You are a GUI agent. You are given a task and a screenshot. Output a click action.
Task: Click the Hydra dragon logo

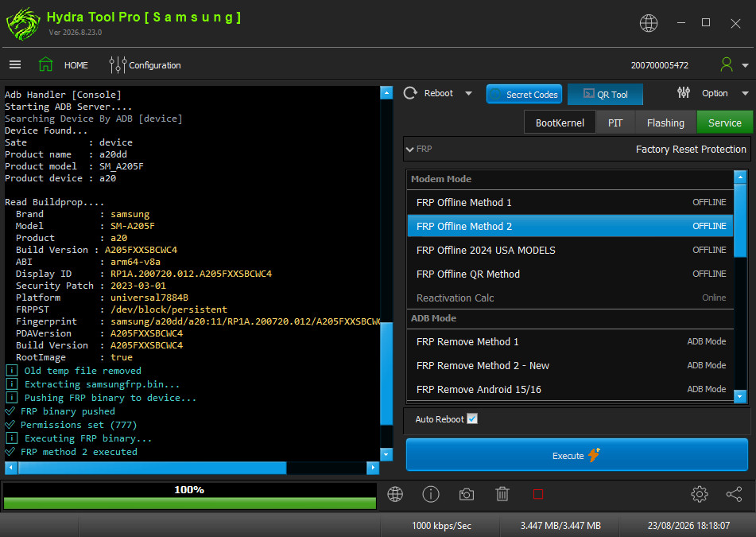click(23, 24)
